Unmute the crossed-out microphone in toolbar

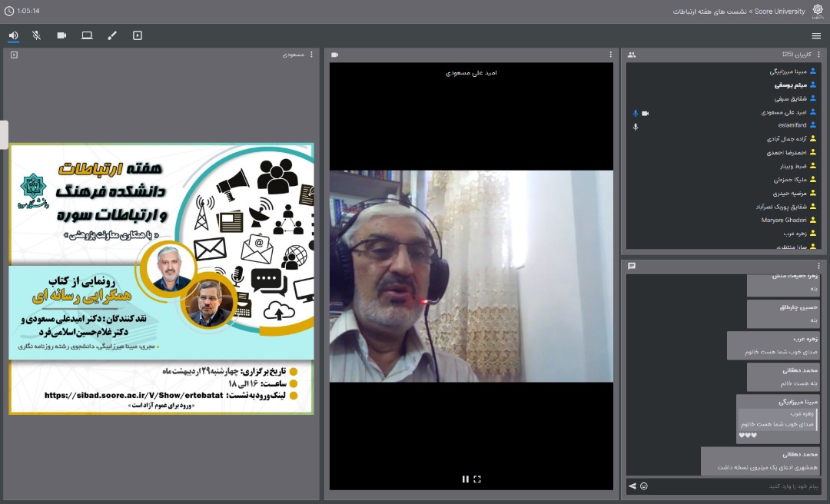pyautogui.click(x=37, y=35)
